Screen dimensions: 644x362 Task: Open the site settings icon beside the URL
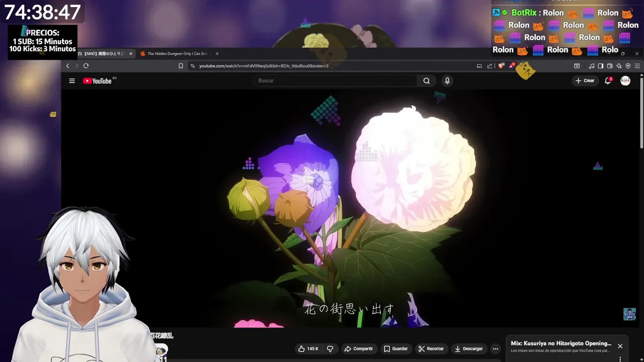point(193,66)
